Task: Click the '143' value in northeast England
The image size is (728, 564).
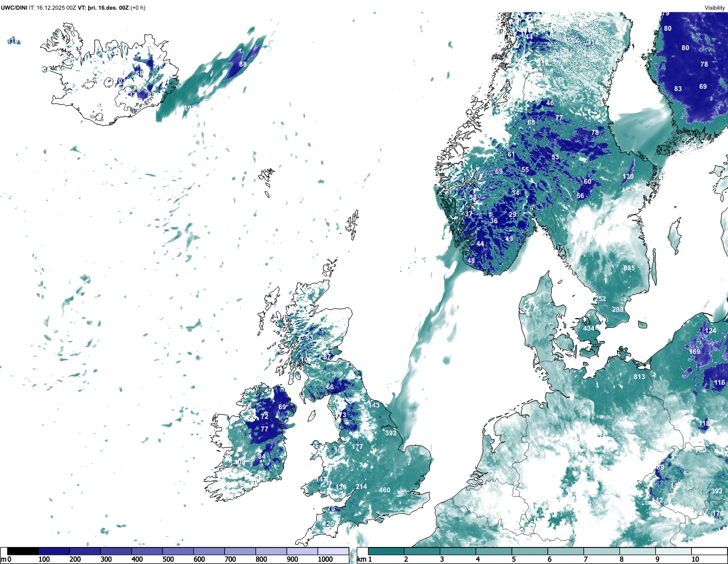Action: point(374,405)
